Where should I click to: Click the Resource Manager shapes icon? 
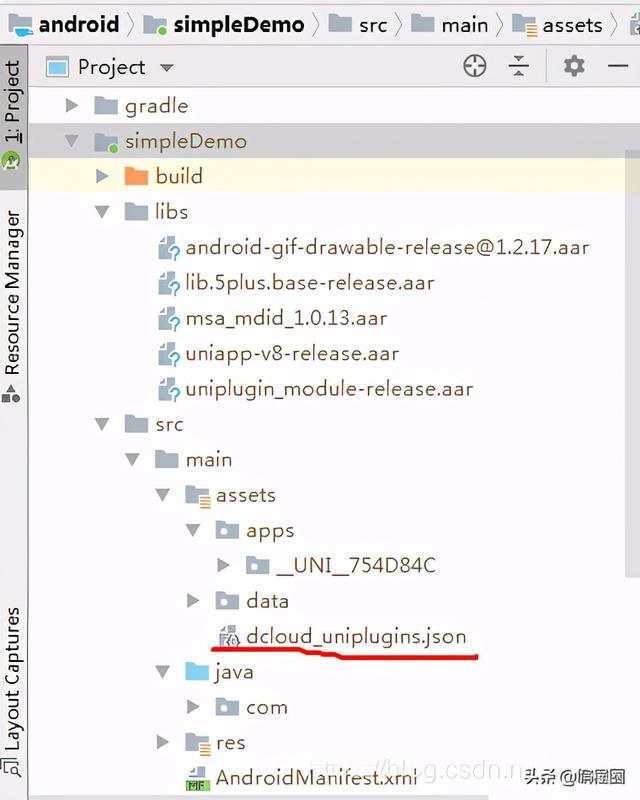[11, 393]
